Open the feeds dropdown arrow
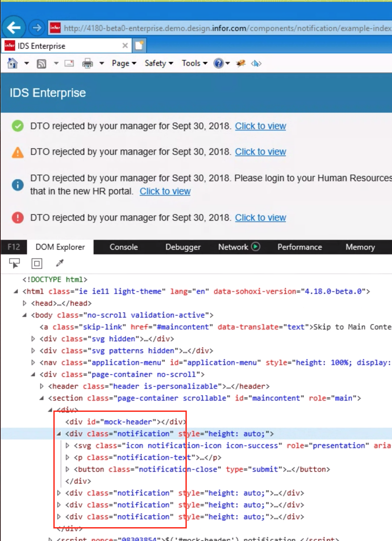This screenshot has width=392, height=541. coord(56,63)
